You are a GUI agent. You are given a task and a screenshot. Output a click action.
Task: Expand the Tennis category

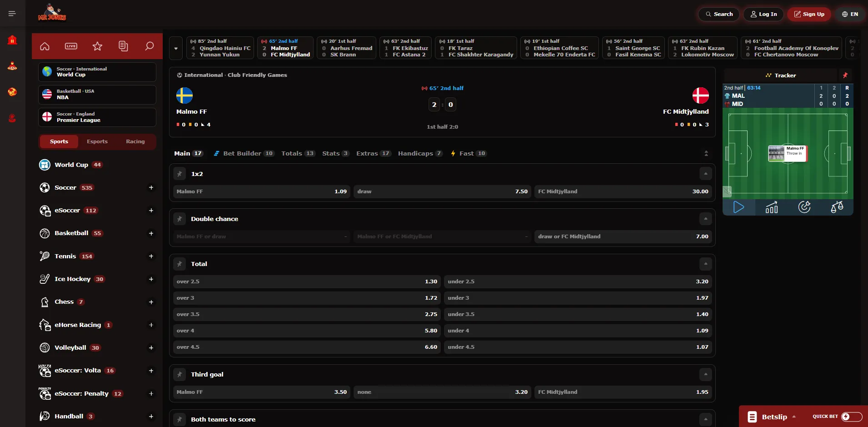[151, 256]
